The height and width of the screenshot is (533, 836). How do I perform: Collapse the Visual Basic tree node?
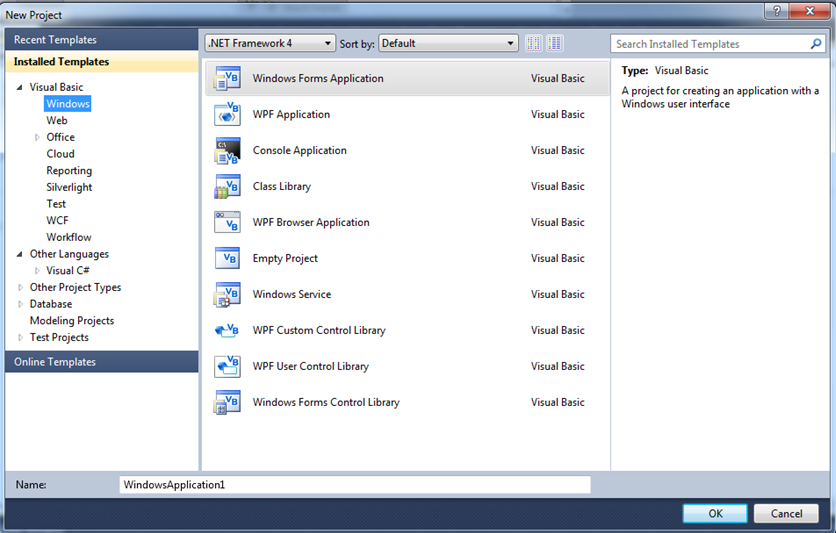[x=20, y=87]
